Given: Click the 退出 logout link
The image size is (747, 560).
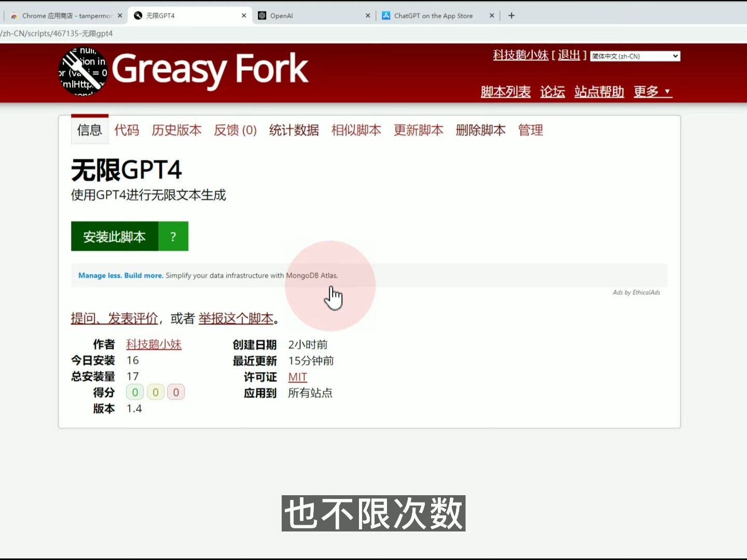Looking at the screenshot, I should 569,55.
